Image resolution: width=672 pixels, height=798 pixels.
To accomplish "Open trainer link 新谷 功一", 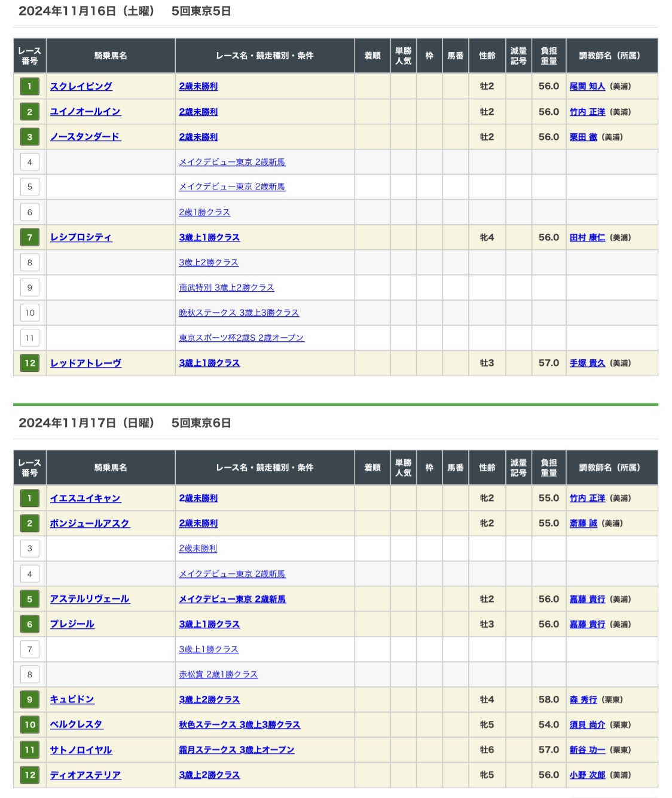I will click(587, 750).
